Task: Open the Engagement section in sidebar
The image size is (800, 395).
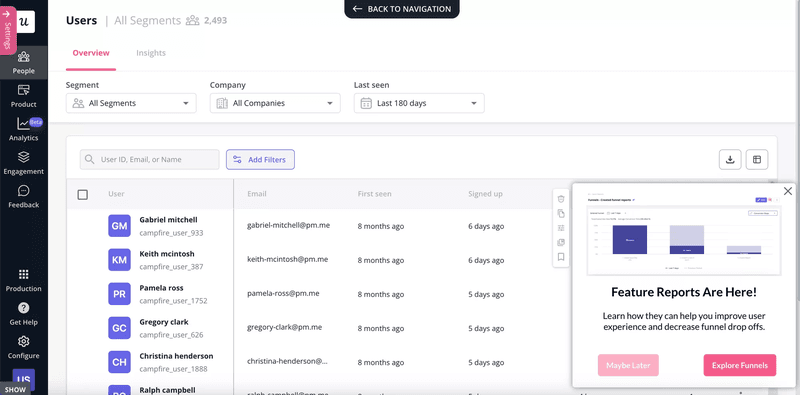Action: [x=23, y=163]
